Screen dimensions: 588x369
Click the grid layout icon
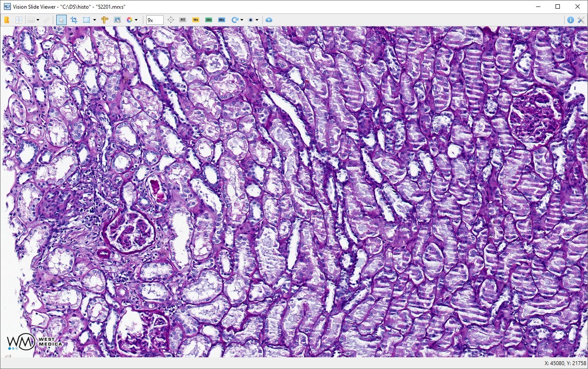31,20
